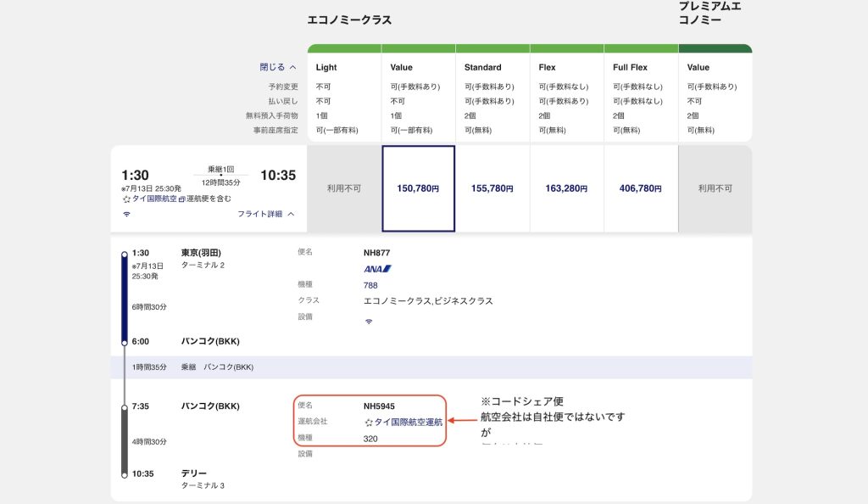Click the Wi-Fi icon under NH877 equipment

369,322
